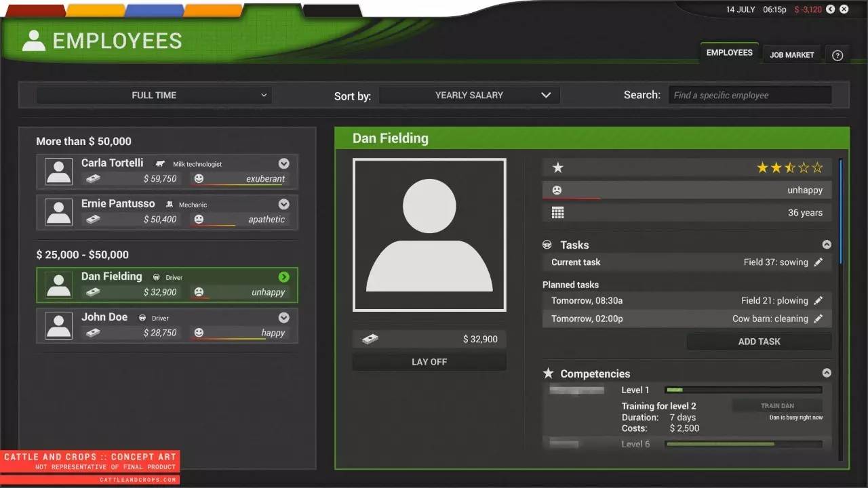Click the Level 1 competency progress bar
Viewport: 868px width, 488px height.
(744, 390)
